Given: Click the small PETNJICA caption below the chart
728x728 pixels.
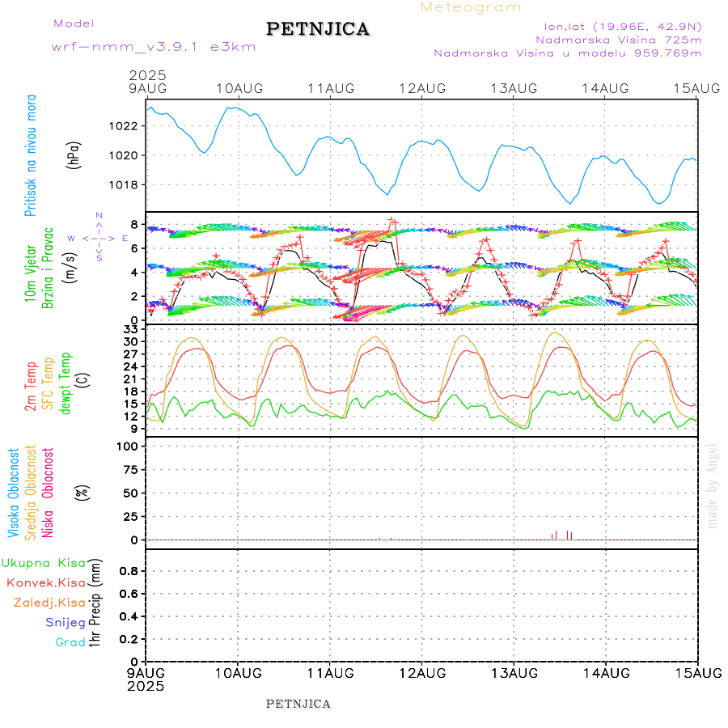Looking at the screenshot, I should [x=298, y=704].
